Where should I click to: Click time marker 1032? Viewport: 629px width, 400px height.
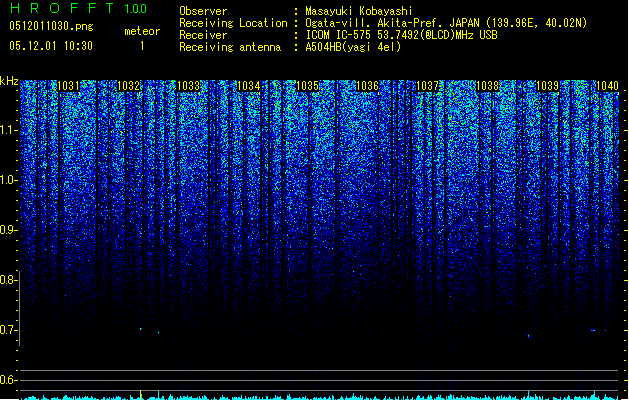[128, 86]
